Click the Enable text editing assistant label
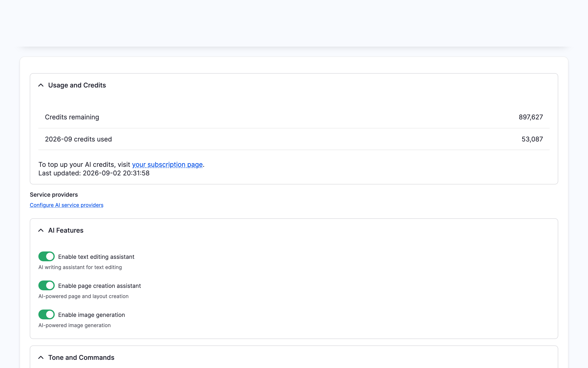Image resolution: width=588 pixels, height=368 pixels. coord(96,257)
